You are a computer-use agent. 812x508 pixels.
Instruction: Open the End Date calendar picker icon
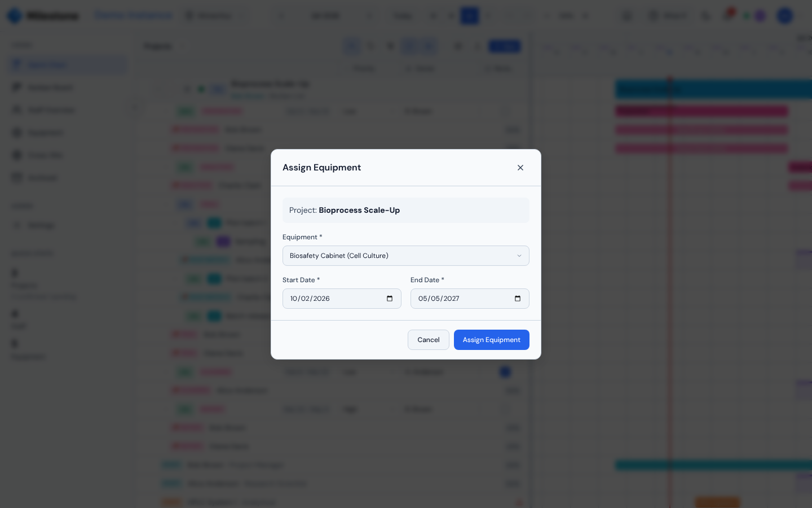click(x=518, y=299)
